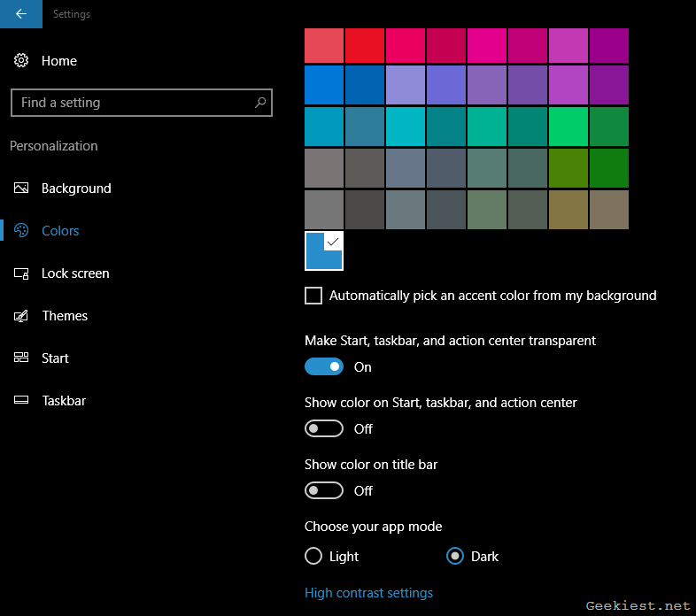Image resolution: width=696 pixels, height=616 pixels.
Task: Click the Start tiles icon
Action: [x=22, y=358]
